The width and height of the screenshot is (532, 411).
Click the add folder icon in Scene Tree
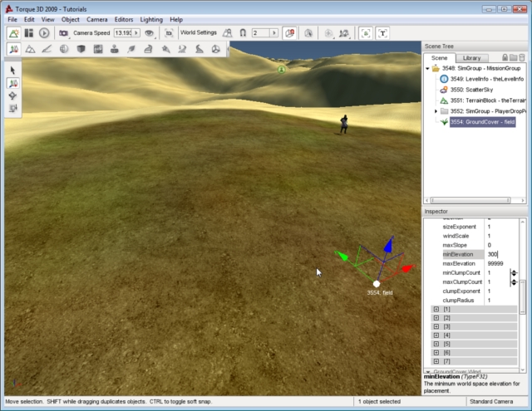pos(515,57)
